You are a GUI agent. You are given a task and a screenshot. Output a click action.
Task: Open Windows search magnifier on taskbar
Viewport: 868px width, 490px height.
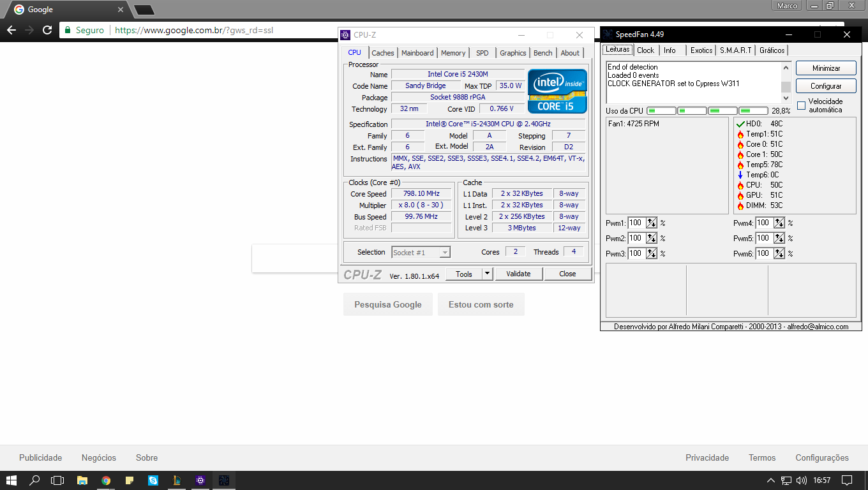pos(34,480)
